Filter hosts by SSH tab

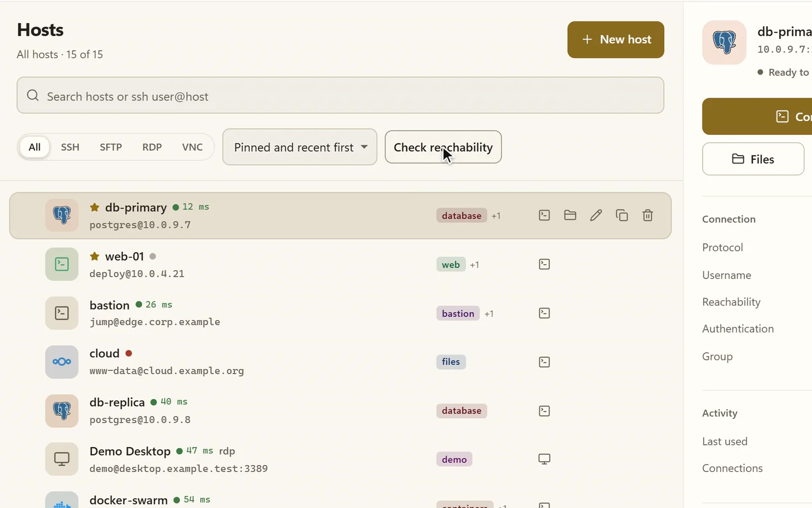pyautogui.click(x=70, y=147)
